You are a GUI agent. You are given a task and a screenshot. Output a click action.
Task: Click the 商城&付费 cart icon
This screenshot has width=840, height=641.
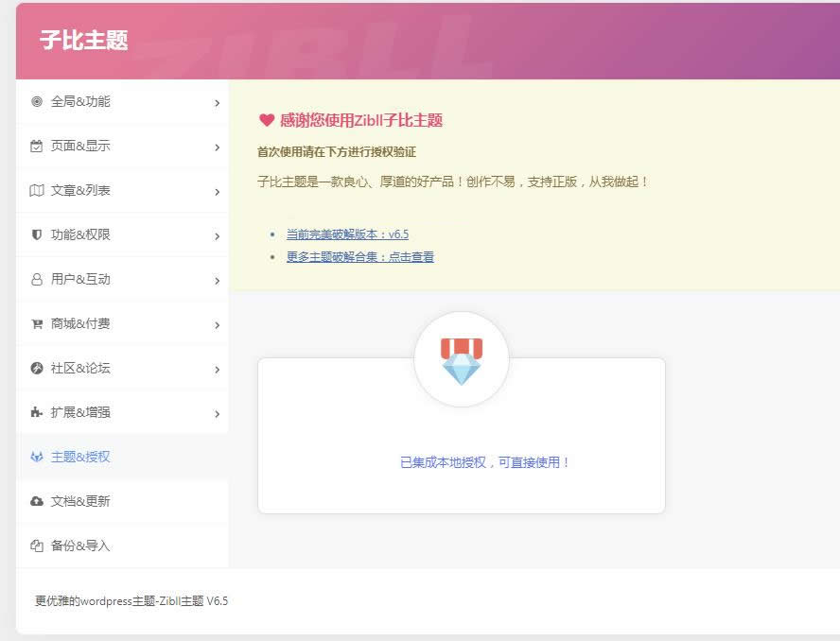37,323
